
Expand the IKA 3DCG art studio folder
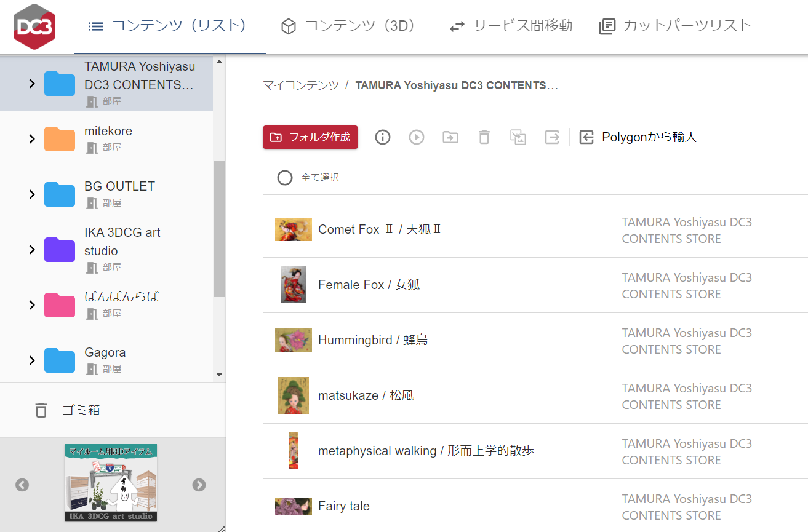32,250
